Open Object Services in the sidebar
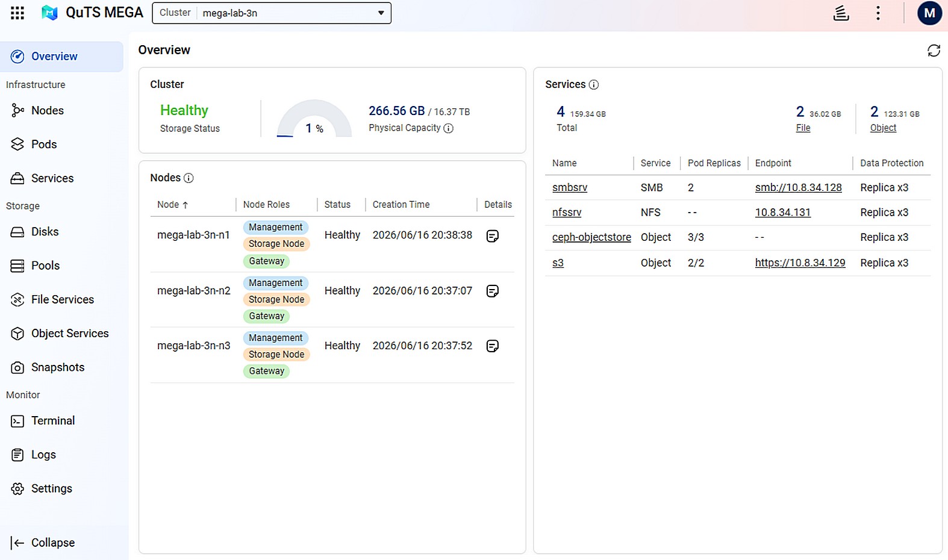Image resolution: width=948 pixels, height=560 pixels. 61,334
